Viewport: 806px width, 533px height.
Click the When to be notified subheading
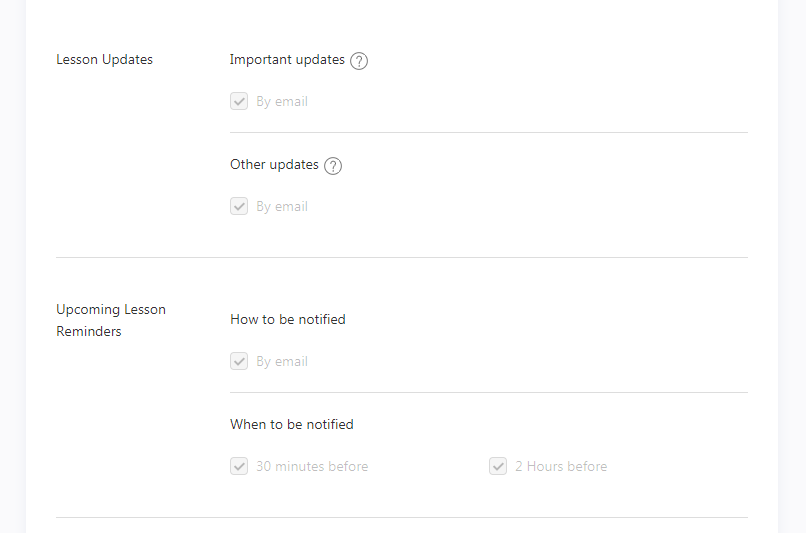292,424
